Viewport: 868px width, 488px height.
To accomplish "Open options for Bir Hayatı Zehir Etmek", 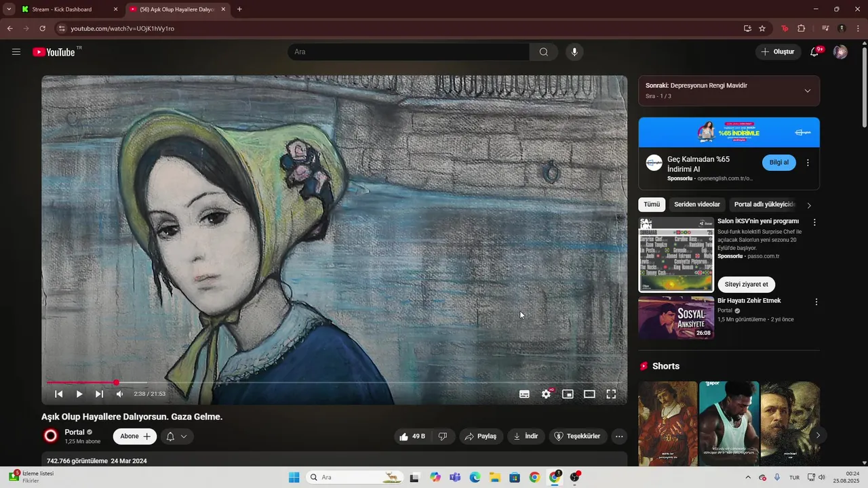I will (816, 302).
